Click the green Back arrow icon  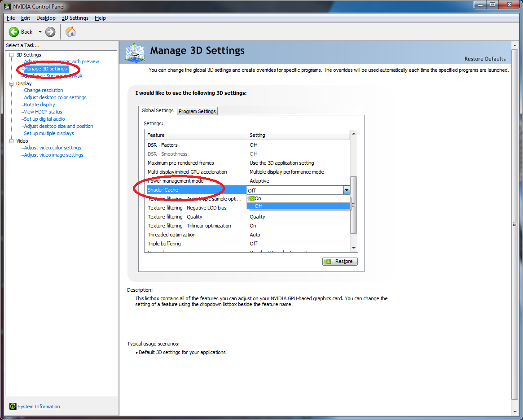[x=14, y=32]
